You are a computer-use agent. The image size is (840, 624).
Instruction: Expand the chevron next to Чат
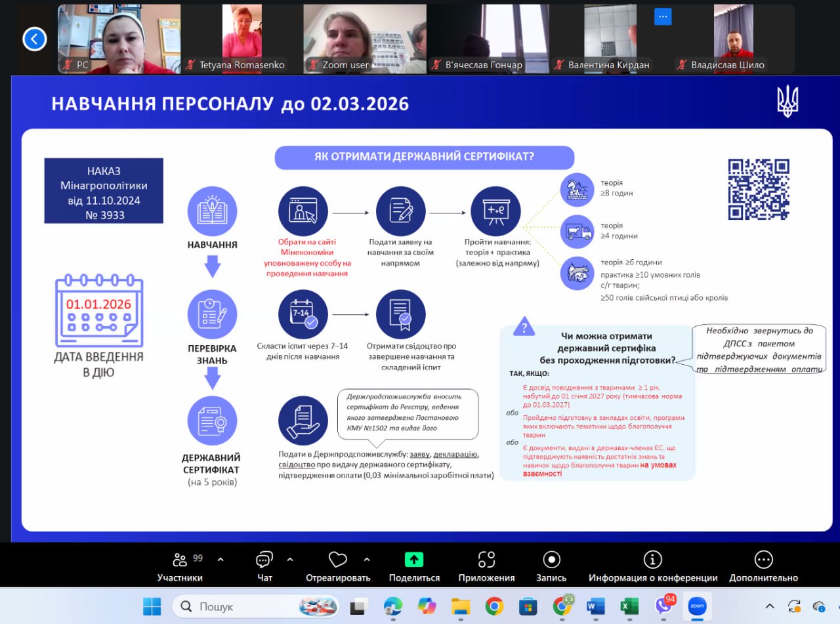point(290,560)
